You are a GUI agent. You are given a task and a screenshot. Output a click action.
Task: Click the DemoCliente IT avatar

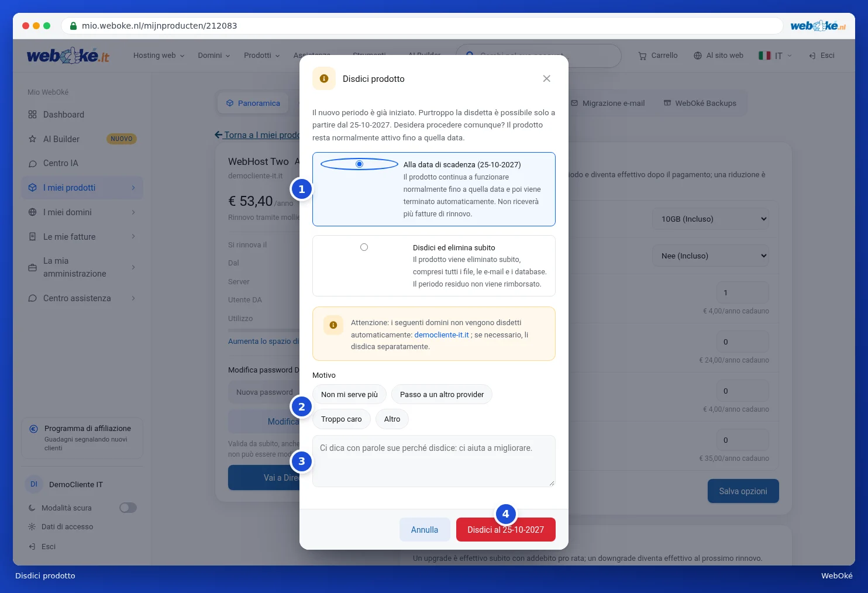pos(34,484)
